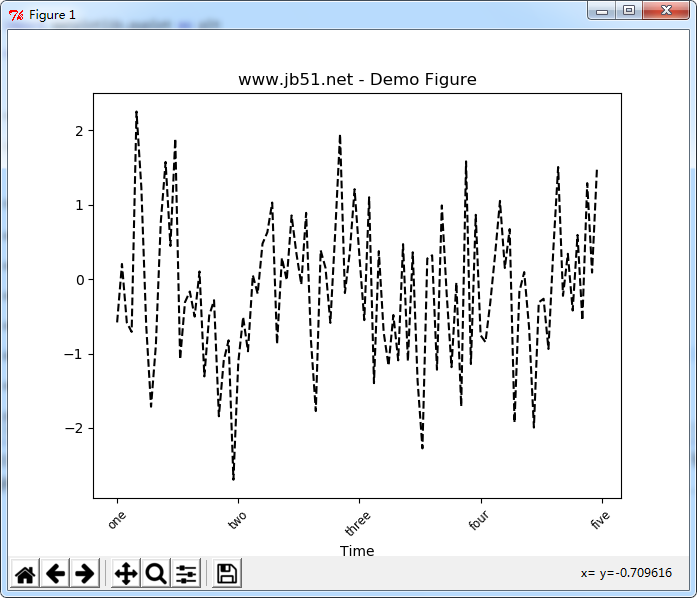Viewport: 697px width, 598px height.
Task: Click the Tk feather icon in title bar
Action: coord(16,15)
